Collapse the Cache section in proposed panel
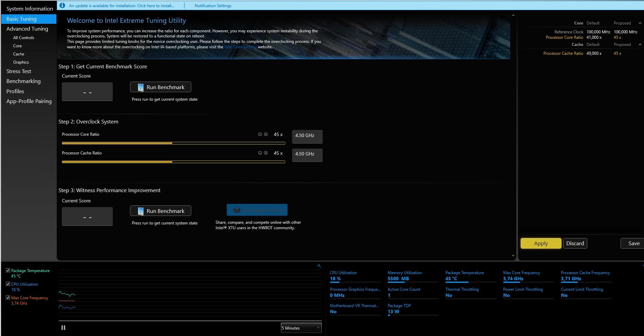 pos(640,45)
